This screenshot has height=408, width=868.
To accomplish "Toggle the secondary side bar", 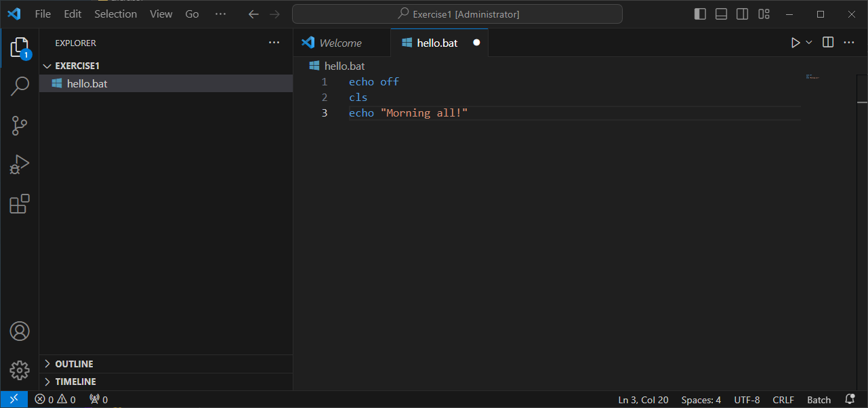I will point(743,14).
